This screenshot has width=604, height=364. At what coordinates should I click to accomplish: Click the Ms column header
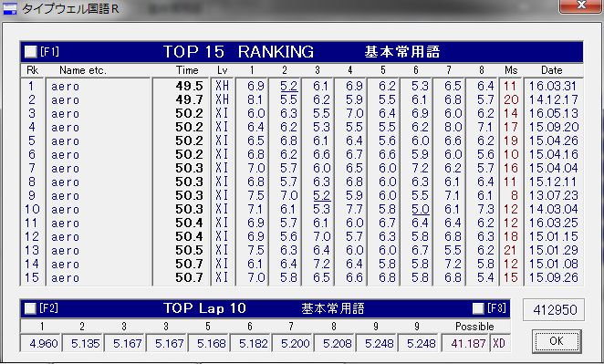click(511, 70)
